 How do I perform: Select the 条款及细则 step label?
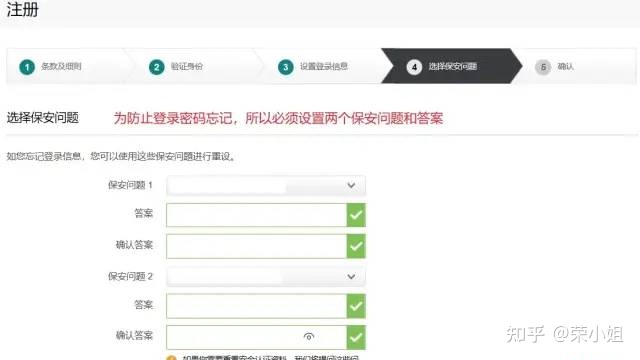pyautogui.click(x=61, y=66)
